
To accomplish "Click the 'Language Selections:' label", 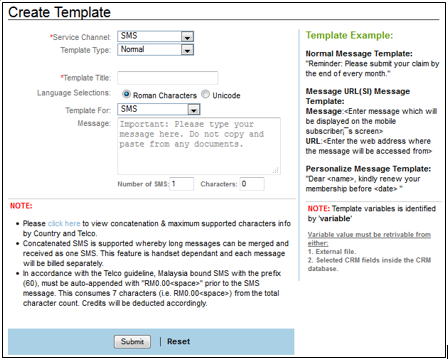I will click(x=74, y=93).
